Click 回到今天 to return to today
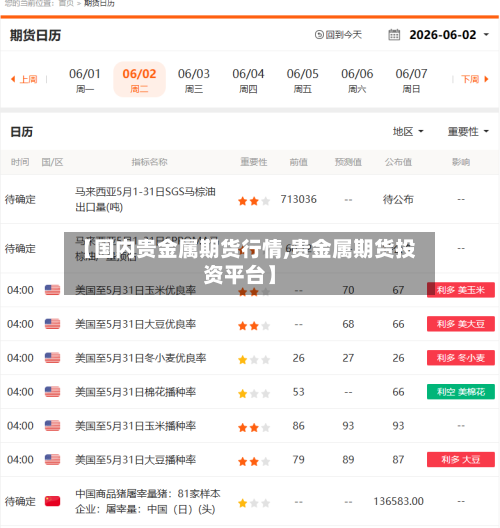The height and width of the screenshot is (528, 500). (338, 35)
